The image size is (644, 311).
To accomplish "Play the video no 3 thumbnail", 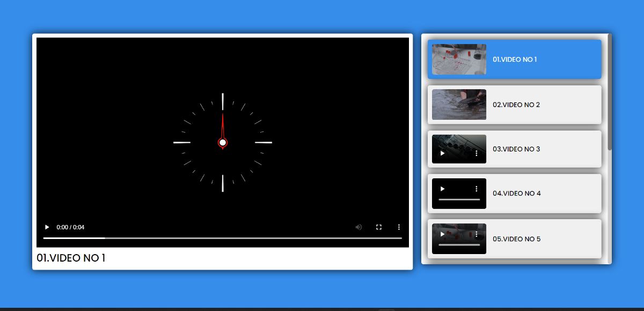I will click(443, 154).
